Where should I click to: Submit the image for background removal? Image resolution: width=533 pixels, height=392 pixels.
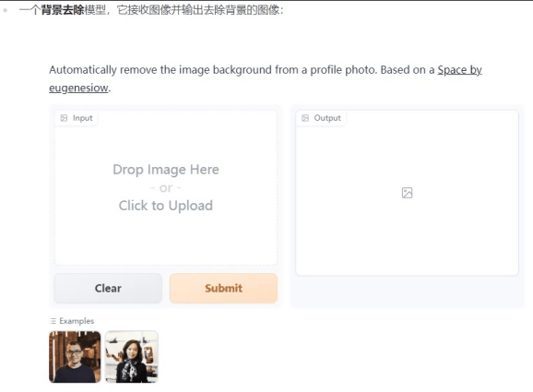coord(224,288)
